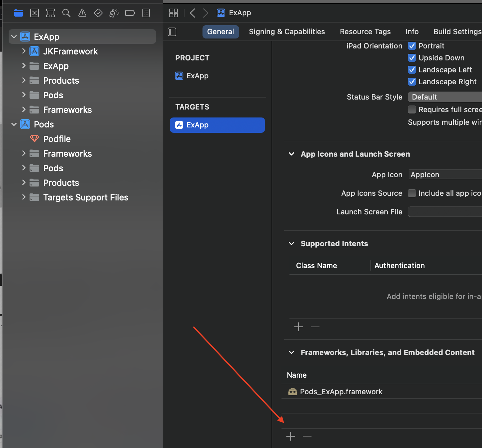Image resolution: width=482 pixels, height=448 pixels.
Task: Add a framework with the bottom plus button
Action: (290, 436)
